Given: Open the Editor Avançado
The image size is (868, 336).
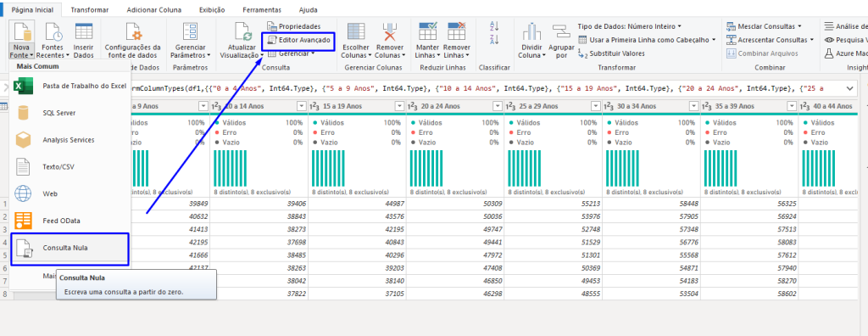Looking at the screenshot, I should (x=298, y=41).
